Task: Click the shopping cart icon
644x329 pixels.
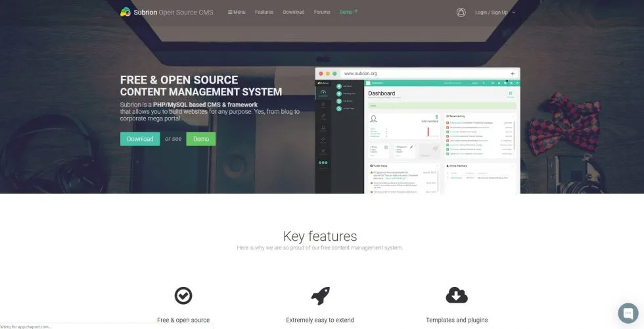Action: click(461, 13)
